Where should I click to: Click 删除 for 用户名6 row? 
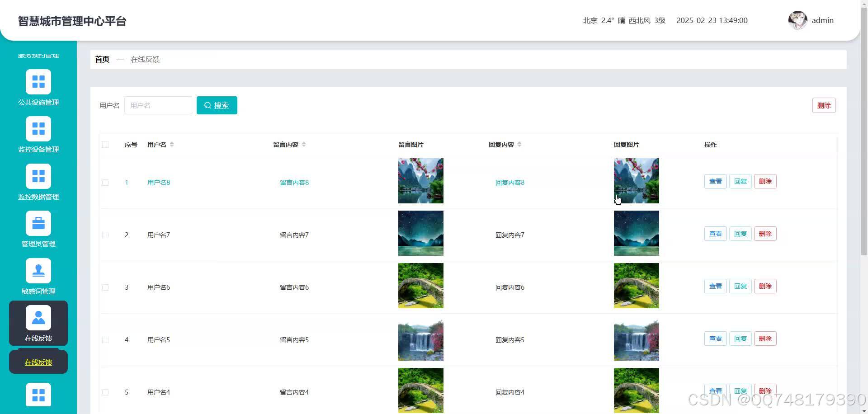(x=765, y=286)
